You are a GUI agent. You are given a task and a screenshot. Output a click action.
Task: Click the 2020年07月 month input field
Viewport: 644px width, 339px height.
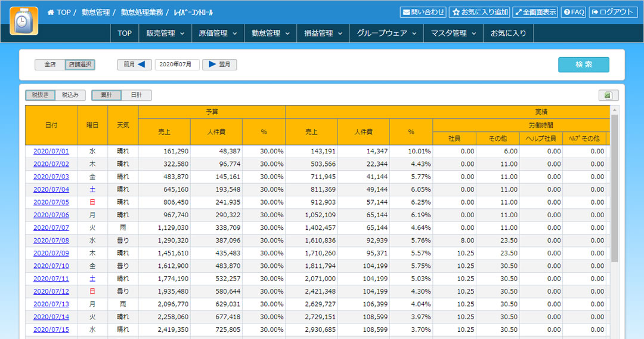[177, 64]
